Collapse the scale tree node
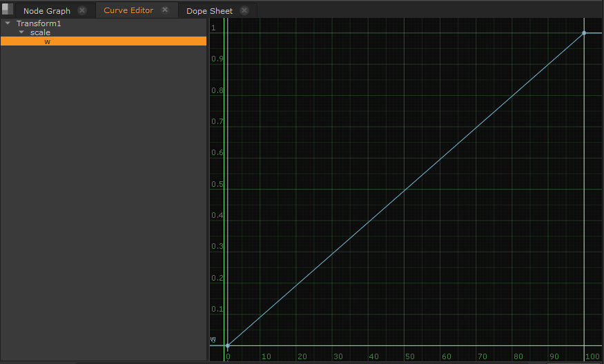604x364 pixels. [21, 32]
